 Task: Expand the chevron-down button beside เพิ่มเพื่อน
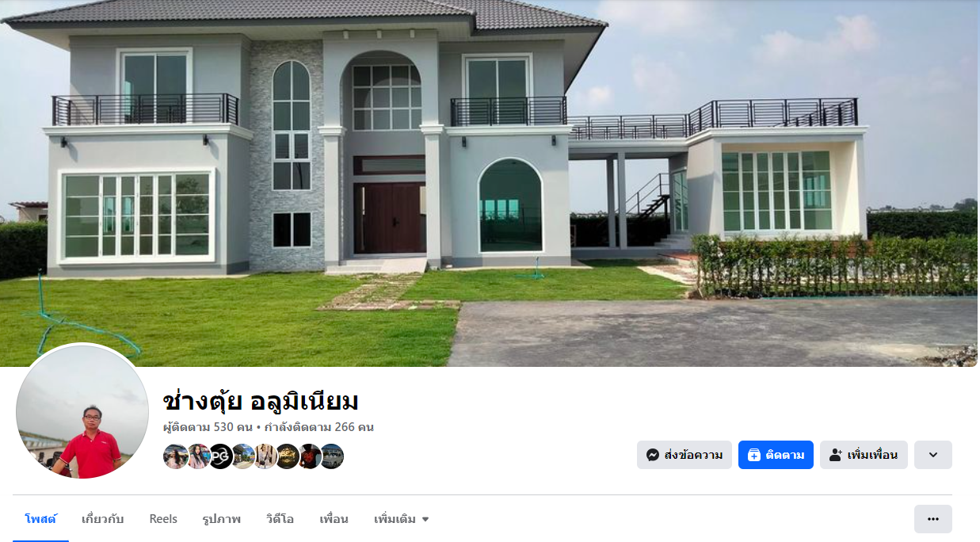(932, 455)
